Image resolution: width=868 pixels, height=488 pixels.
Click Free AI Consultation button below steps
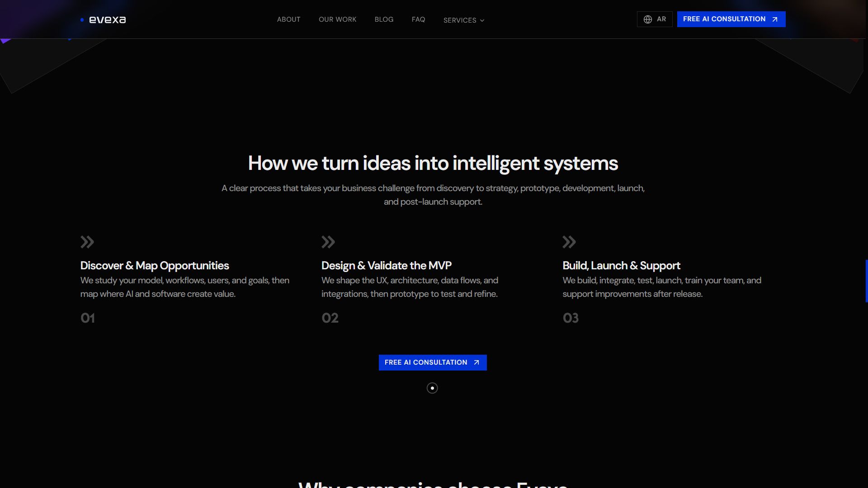click(x=433, y=362)
